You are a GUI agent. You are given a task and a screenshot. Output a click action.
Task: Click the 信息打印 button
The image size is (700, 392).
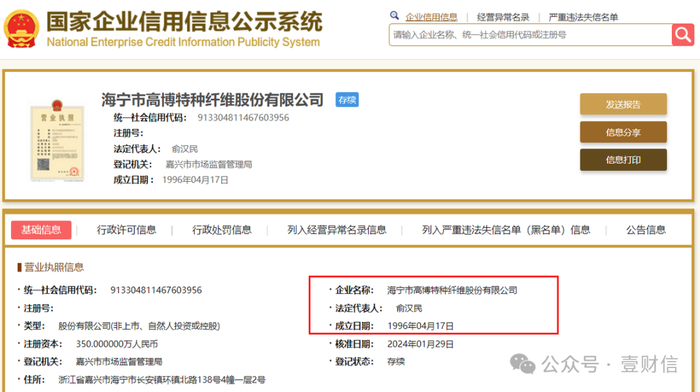623,160
